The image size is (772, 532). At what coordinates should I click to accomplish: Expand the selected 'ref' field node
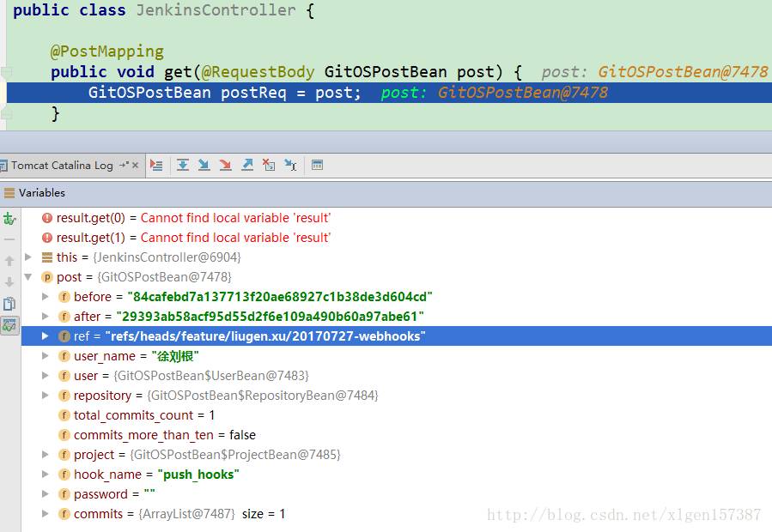click(46, 336)
